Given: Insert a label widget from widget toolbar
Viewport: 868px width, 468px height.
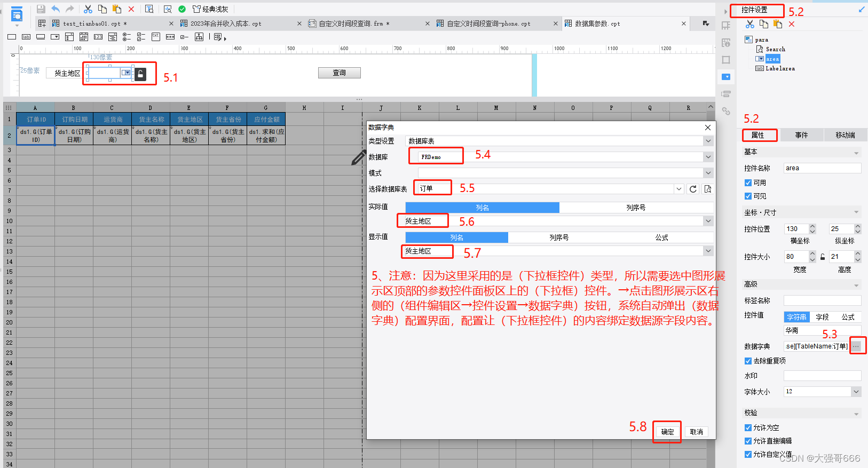Looking at the screenshot, I should [26, 37].
